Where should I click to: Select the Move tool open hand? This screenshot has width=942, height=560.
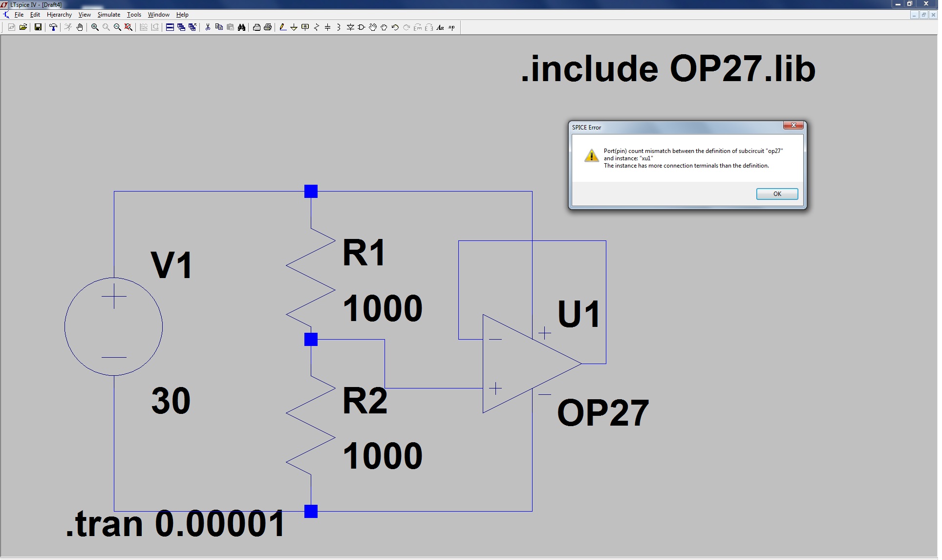[x=373, y=27]
